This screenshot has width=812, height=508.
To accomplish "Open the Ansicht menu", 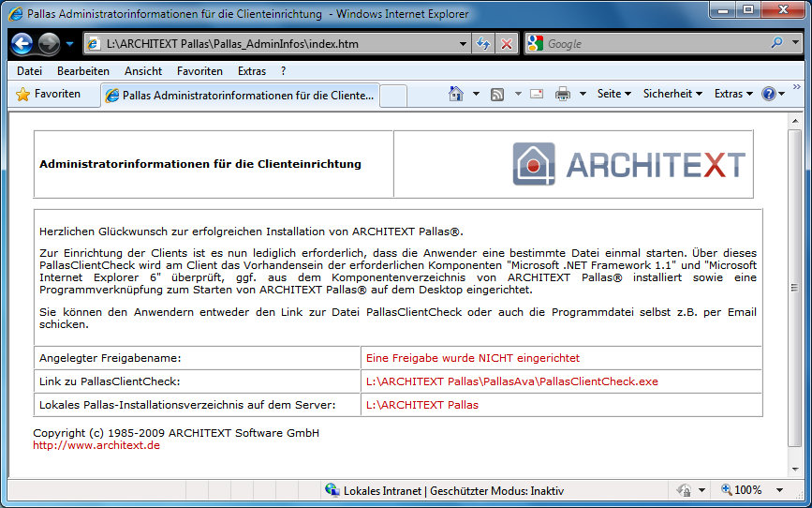I will 143,71.
